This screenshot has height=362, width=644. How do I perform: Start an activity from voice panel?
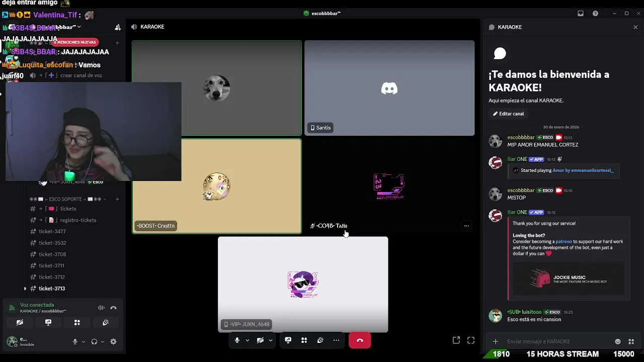tap(77, 322)
